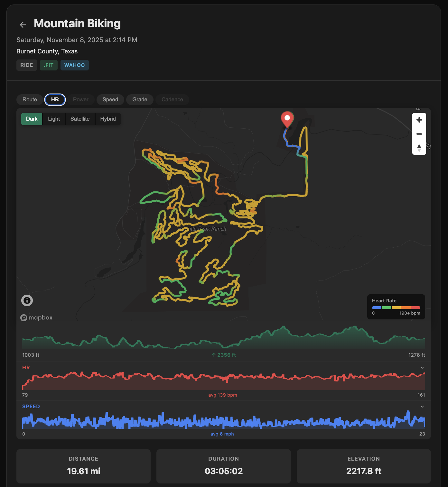The width and height of the screenshot is (448, 487).
Task: Zoom in on the map
Action: click(419, 119)
